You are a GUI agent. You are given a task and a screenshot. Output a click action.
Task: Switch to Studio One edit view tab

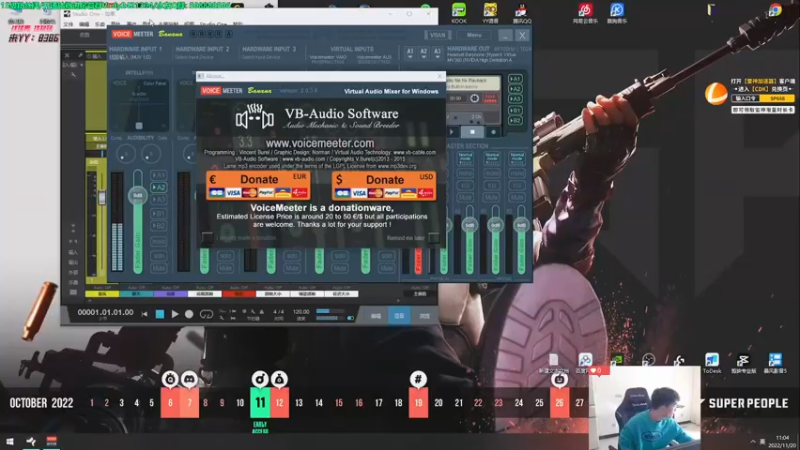(x=376, y=316)
